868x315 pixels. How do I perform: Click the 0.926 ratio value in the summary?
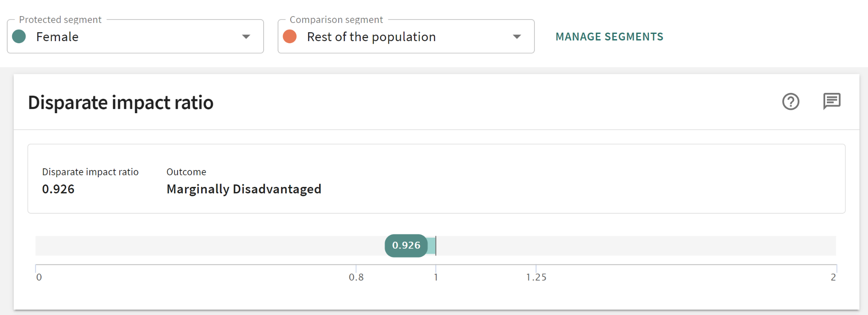[x=58, y=189]
